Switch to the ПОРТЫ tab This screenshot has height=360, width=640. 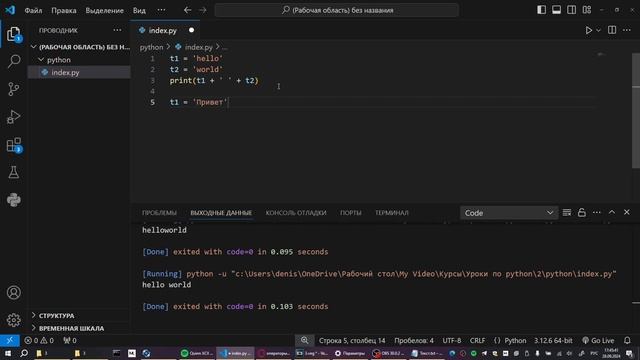[351, 213]
